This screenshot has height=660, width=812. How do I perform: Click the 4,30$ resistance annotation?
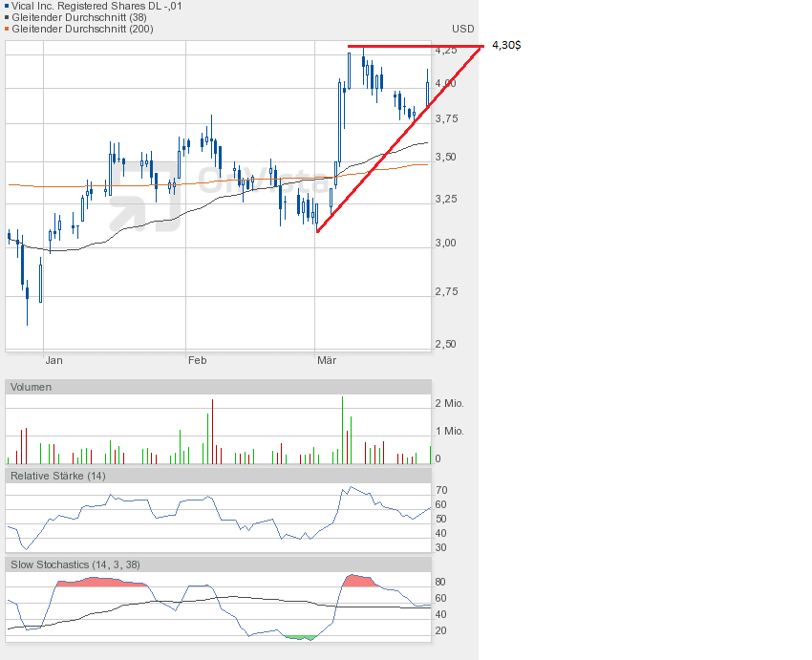click(x=505, y=45)
